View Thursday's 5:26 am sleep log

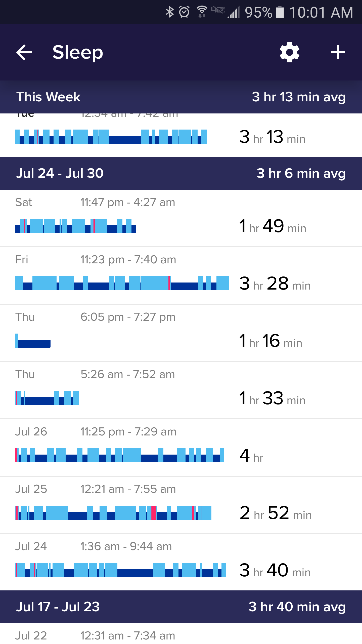click(x=181, y=390)
